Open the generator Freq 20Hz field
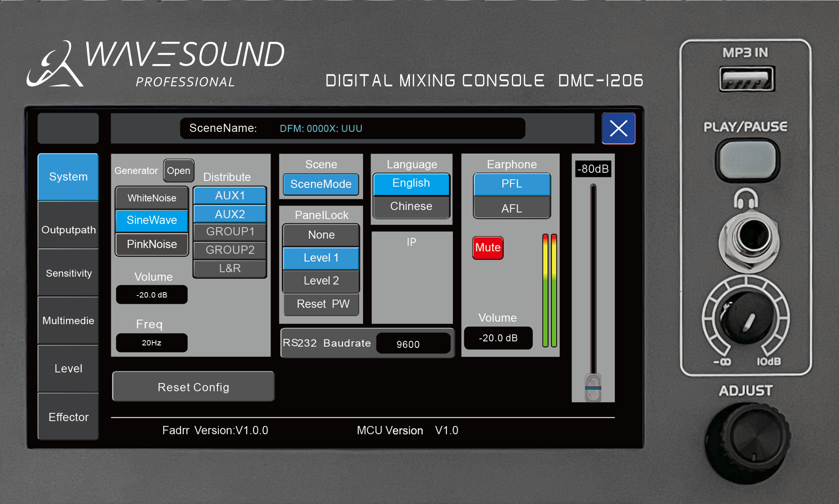Screen dimensions: 839x504 pyautogui.click(x=151, y=343)
